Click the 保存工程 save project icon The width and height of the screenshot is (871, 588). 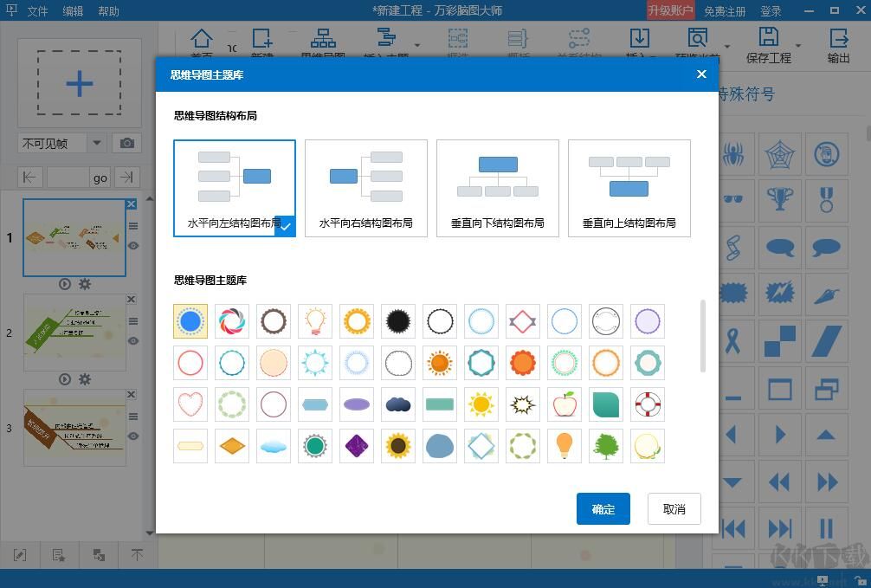pyautogui.click(x=770, y=39)
